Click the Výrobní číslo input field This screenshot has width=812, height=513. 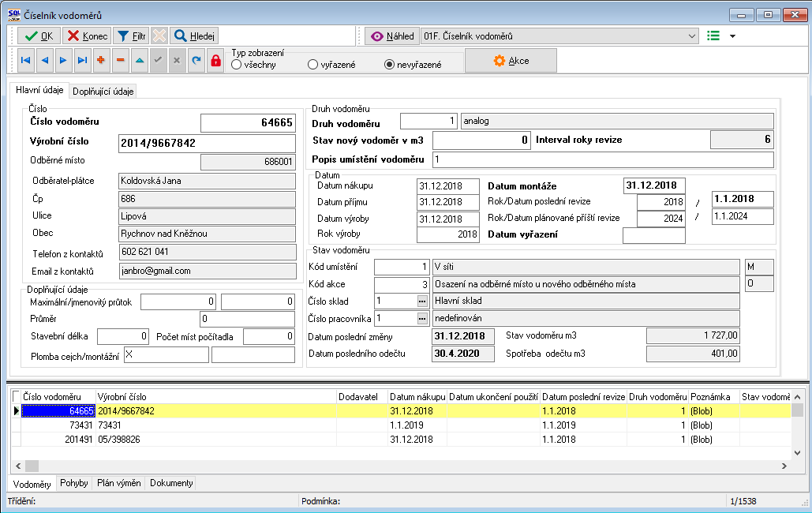click(x=207, y=143)
